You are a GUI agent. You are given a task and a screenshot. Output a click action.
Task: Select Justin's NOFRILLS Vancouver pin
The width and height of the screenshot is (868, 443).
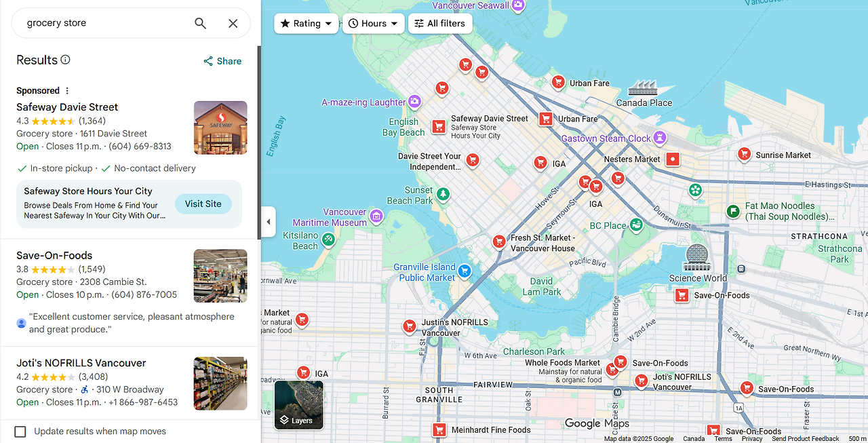(409, 326)
